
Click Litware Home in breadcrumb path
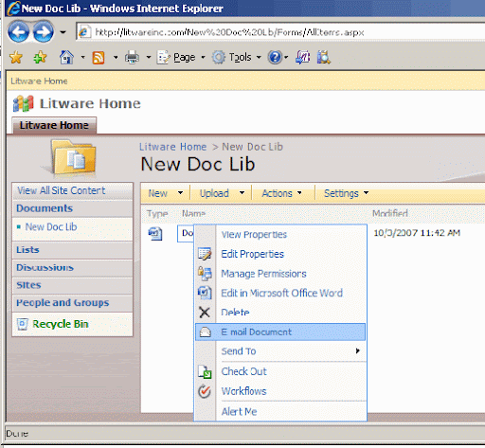click(x=173, y=147)
